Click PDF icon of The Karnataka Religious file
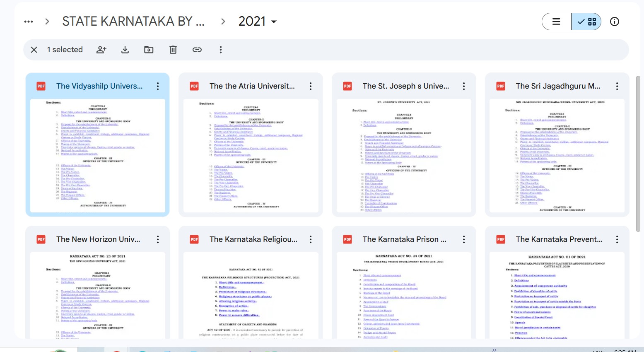This screenshot has width=644, height=352. click(x=194, y=239)
